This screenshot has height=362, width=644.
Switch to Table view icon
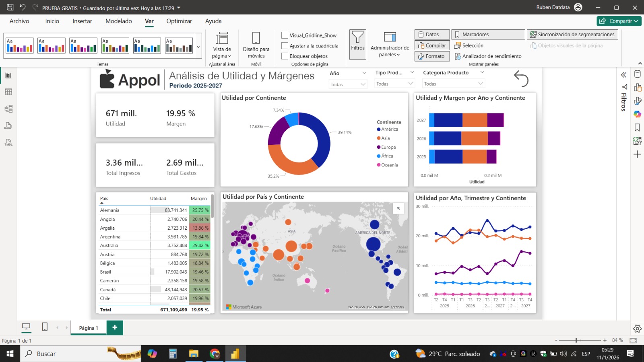[x=8, y=92]
